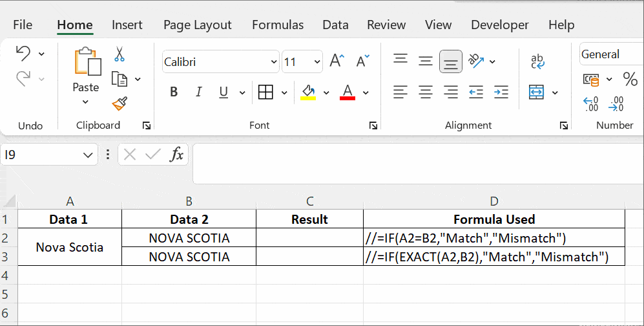Switch to the Page Layout tab
644x326 pixels.
pos(197,25)
